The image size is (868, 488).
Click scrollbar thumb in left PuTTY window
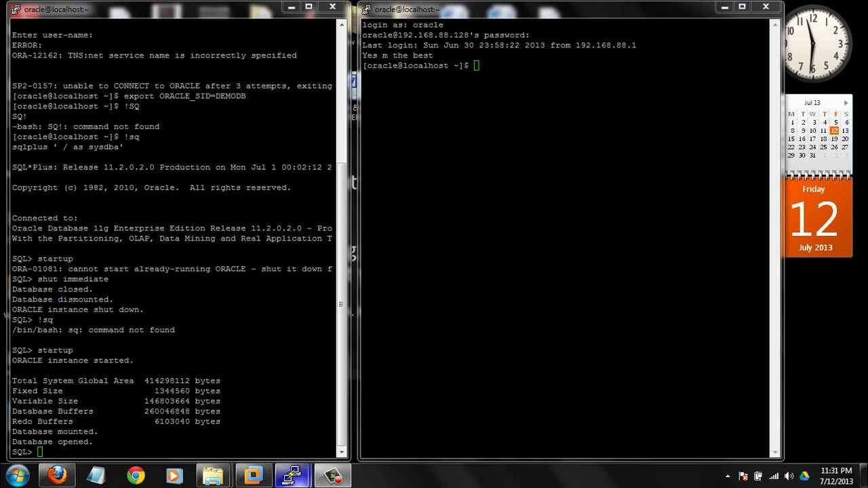click(x=342, y=305)
